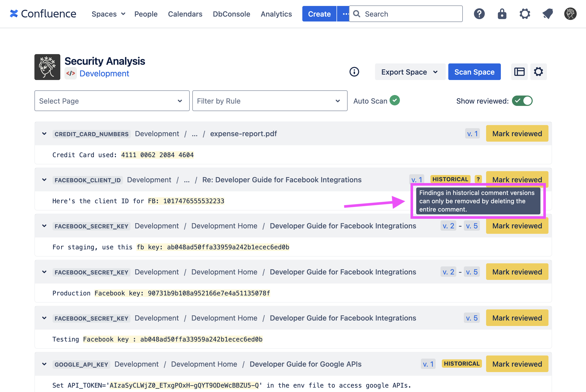Click the Auto Scan green checkmark
586x392 pixels.
[x=395, y=100]
